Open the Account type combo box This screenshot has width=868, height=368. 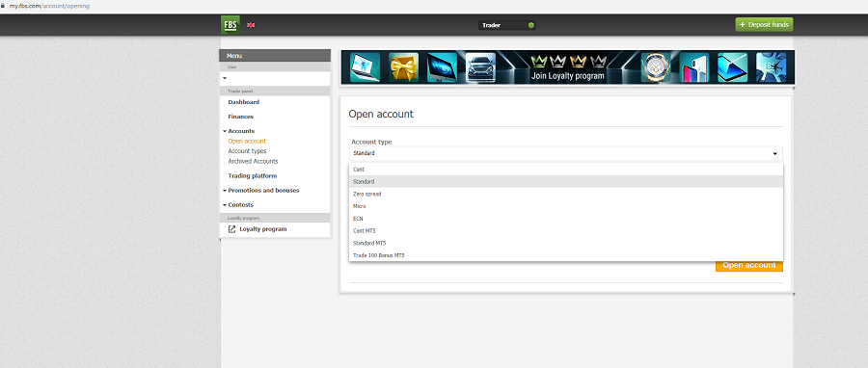pyautogui.click(x=566, y=153)
